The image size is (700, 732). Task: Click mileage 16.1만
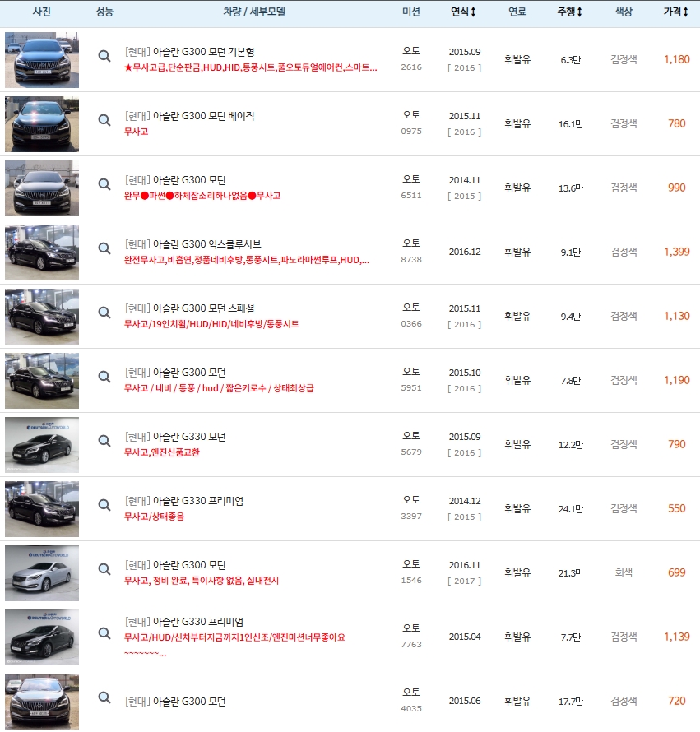[571, 124]
